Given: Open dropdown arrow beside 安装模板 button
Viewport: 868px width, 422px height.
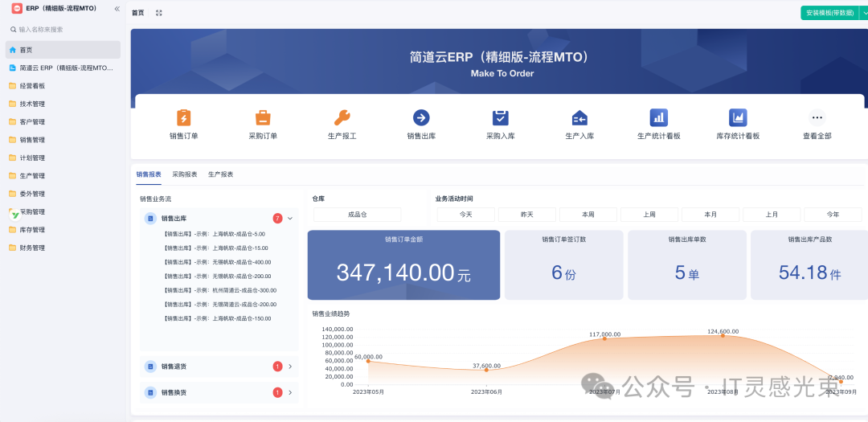Looking at the screenshot, I should pyautogui.click(x=863, y=13).
